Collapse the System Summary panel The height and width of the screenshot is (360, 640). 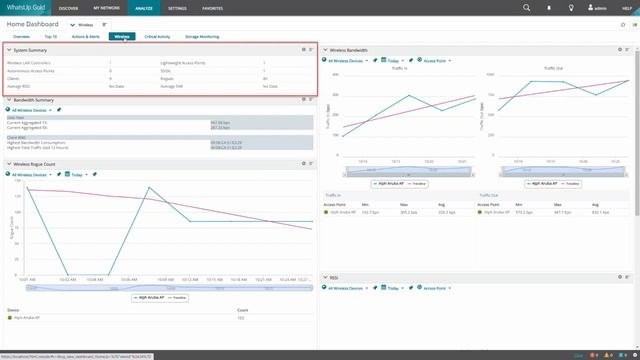[9, 50]
